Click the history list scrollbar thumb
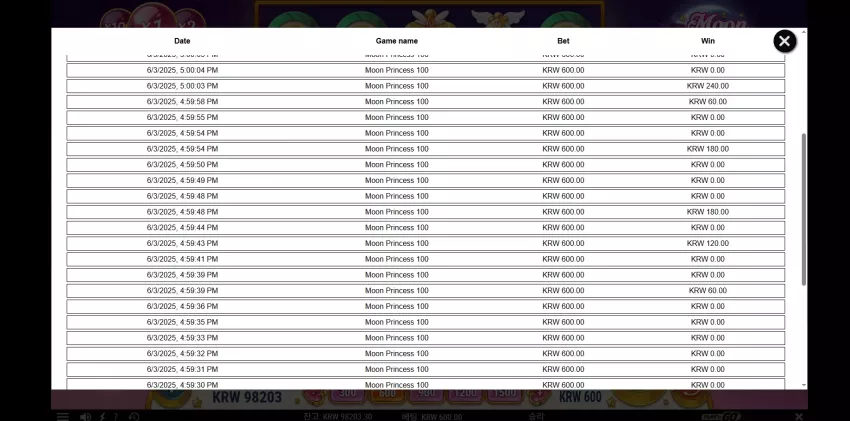The height and width of the screenshot is (421, 850). coord(803,209)
